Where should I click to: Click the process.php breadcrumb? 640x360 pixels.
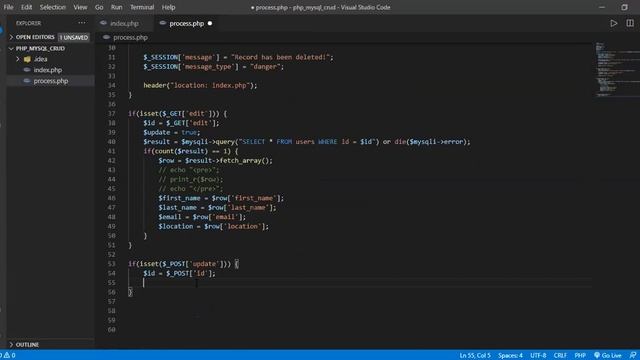click(130, 37)
